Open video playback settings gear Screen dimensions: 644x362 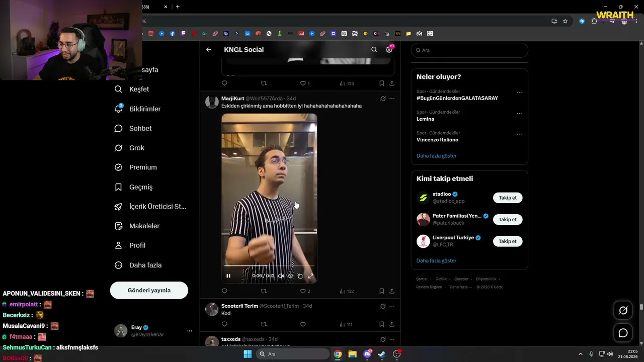pos(290,276)
